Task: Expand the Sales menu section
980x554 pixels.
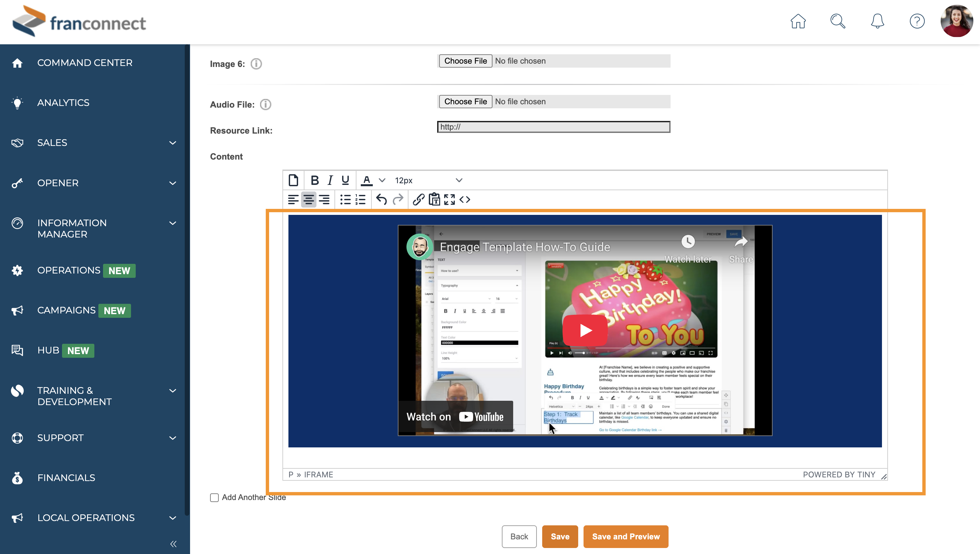Action: tap(172, 143)
